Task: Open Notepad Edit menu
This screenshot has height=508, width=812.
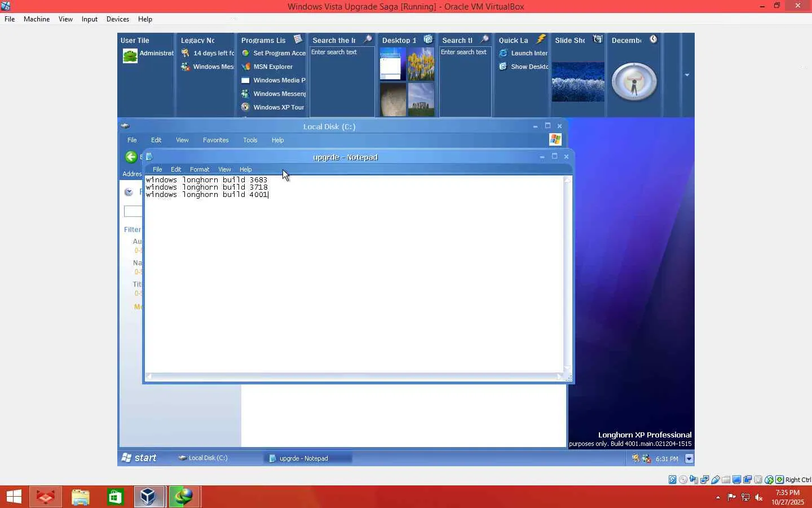Action: pyautogui.click(x=176, y=169)
